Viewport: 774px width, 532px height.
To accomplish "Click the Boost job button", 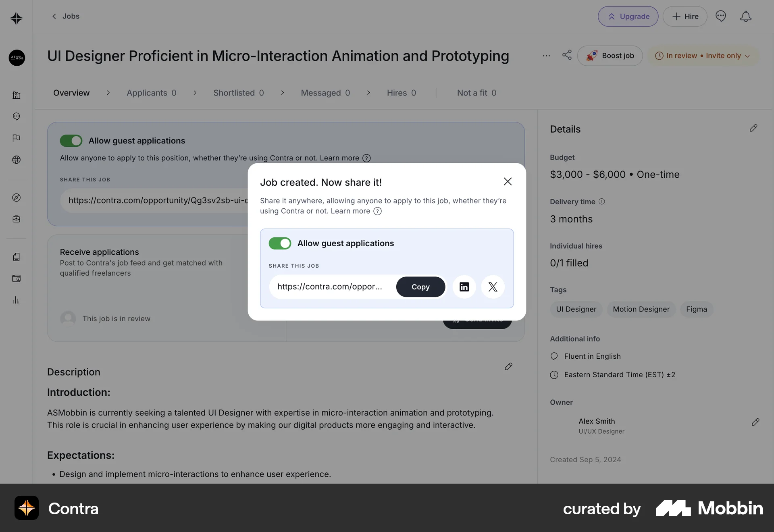I will click(x=610, y=56).
